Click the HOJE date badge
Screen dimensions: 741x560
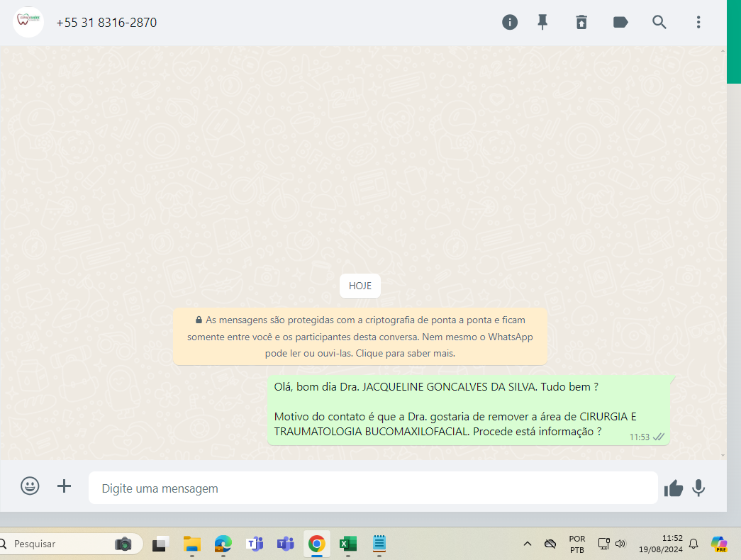[360, 286]
